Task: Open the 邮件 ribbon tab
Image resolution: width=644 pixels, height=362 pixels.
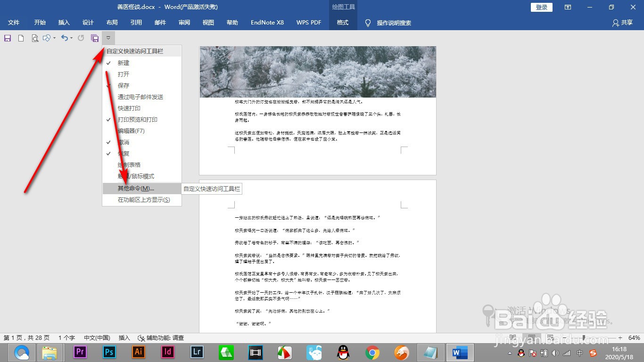Action: [160, 22]
